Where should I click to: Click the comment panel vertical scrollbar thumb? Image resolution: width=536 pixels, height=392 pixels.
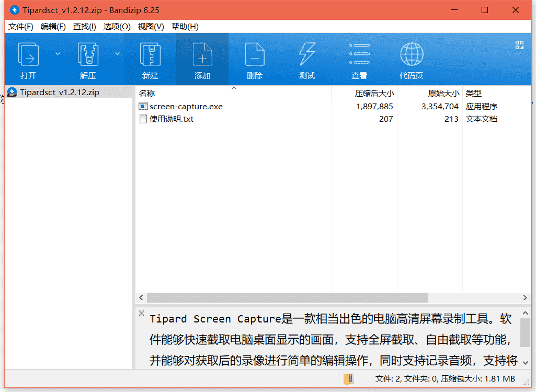point(526,332)
